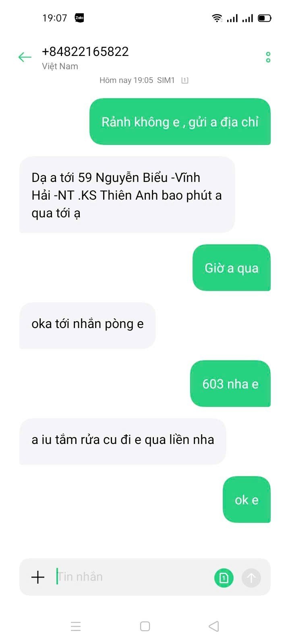Select the message with address 59 Nguyễn Biểu

pyautogui.click(x=127, y=195)
